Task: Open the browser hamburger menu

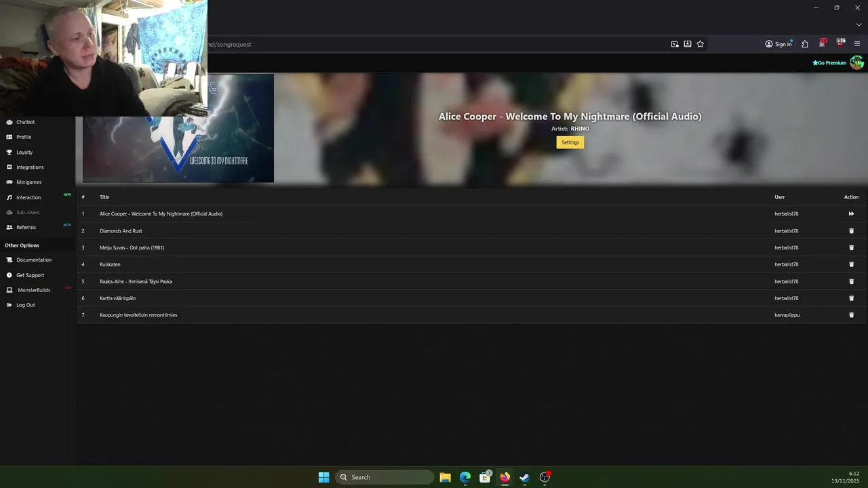Action: [857, 44]
